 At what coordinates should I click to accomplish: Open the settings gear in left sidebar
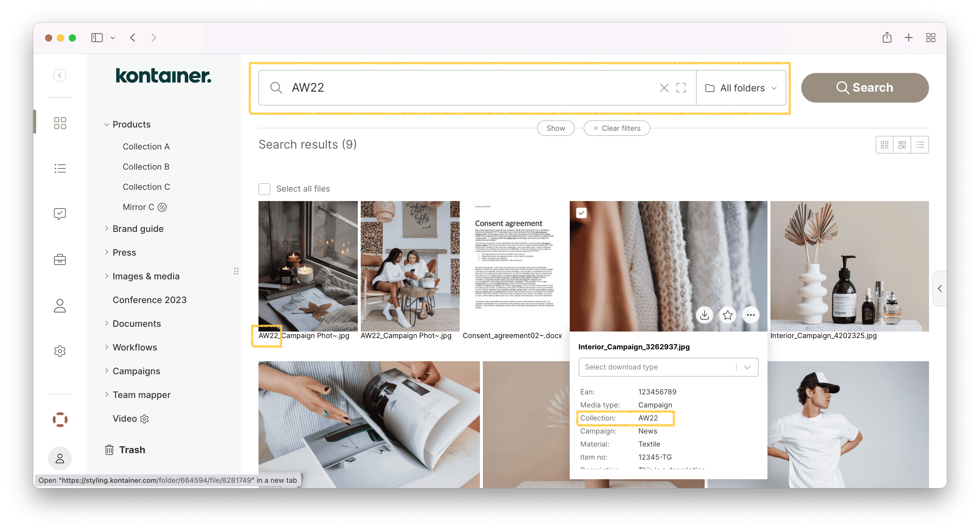click(x=60, y=351)
